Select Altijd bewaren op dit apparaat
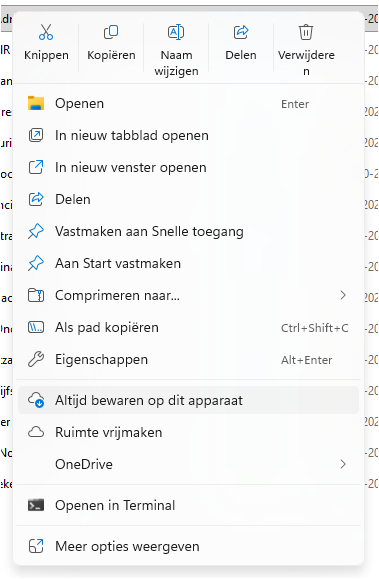 click(x=188, y=400)
